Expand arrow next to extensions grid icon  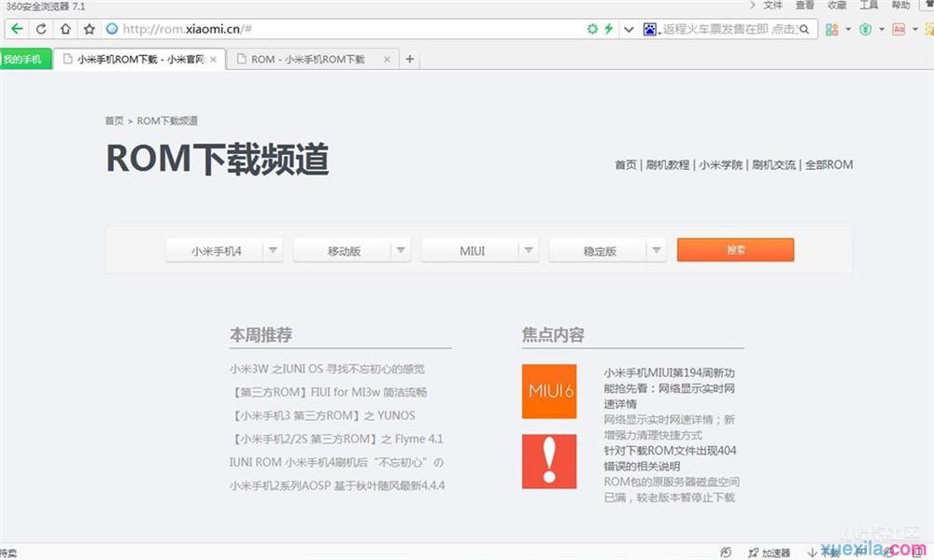848,29
